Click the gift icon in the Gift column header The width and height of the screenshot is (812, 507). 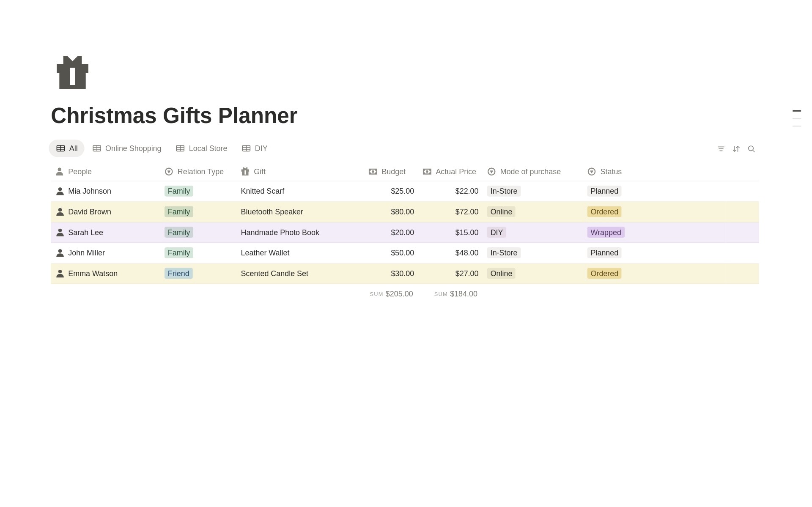[245, 172]
